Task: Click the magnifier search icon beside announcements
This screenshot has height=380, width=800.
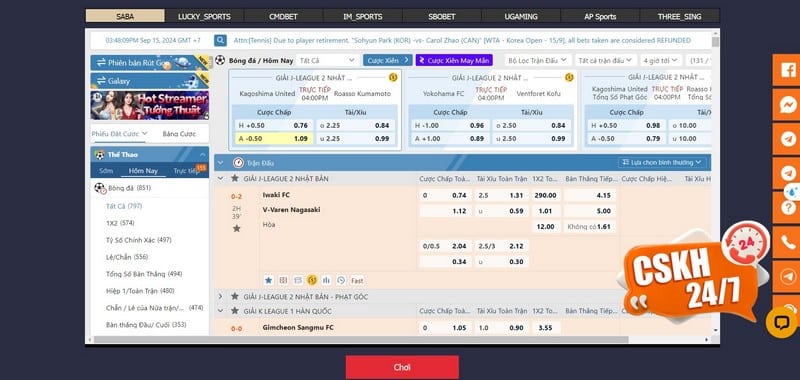Action: coord(220,40)
